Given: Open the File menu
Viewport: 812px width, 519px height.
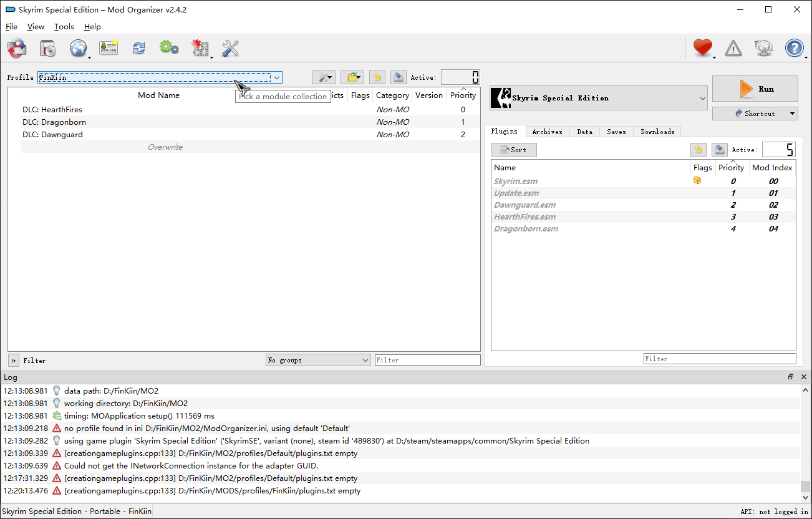Looking at the screenshot, I should tap(11, 27).
